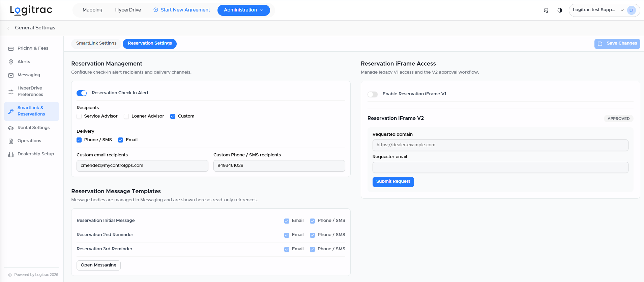This screenshot has width=644, height=282.
Task: Click the Submit Request button
Action: pos(393,182)
